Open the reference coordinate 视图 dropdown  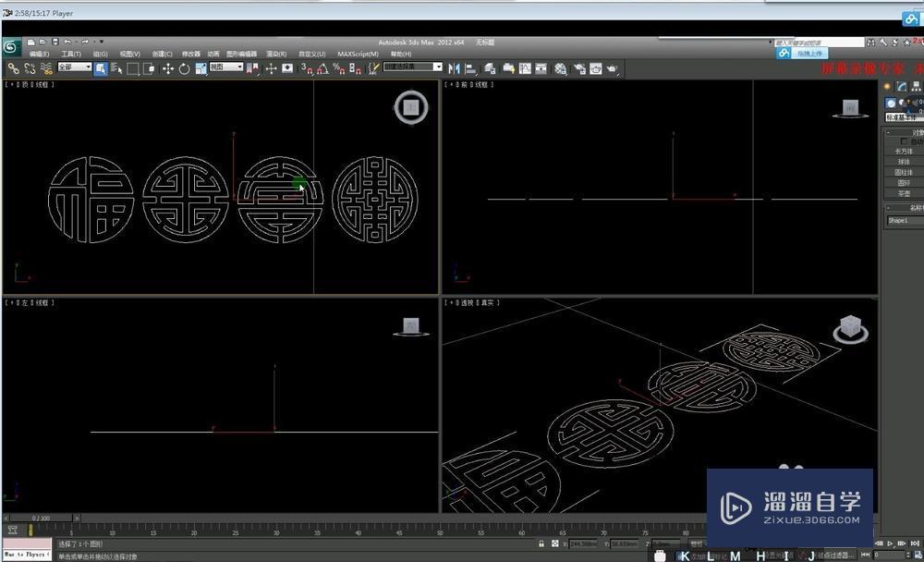click(x=226, y=67)
